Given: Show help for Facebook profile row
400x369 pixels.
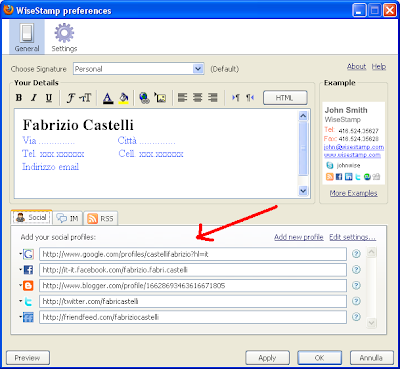Looking at the screenshot, I should pos(356,269).
